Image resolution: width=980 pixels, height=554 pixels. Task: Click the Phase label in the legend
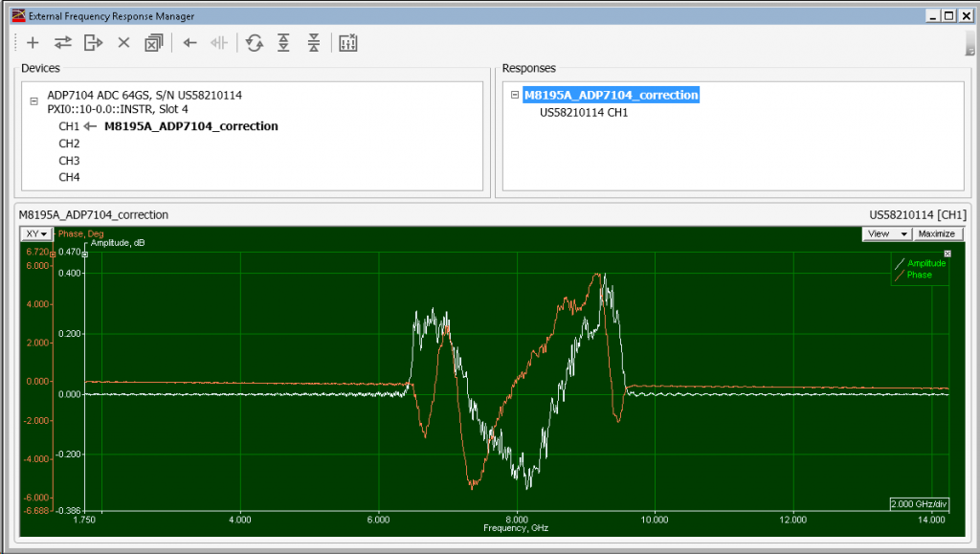[920, 275]
